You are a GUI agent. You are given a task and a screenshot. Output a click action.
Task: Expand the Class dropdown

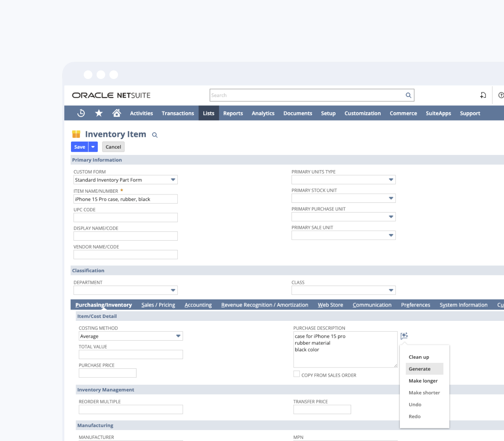[x=391, y=290]
